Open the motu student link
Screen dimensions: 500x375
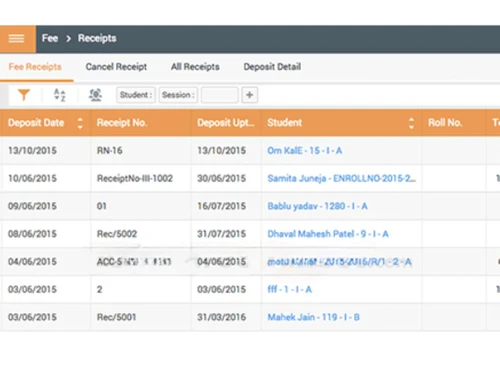[339, 262]
